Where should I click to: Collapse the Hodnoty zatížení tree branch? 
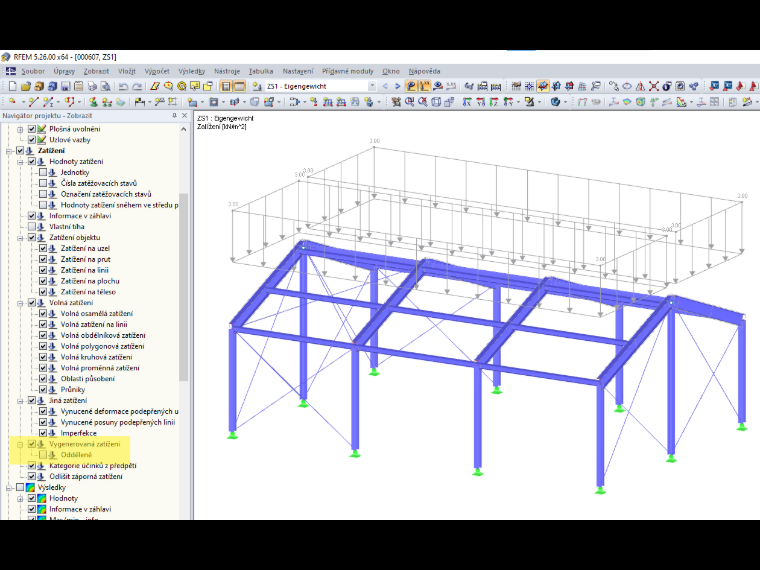click(x=20, y=161)
